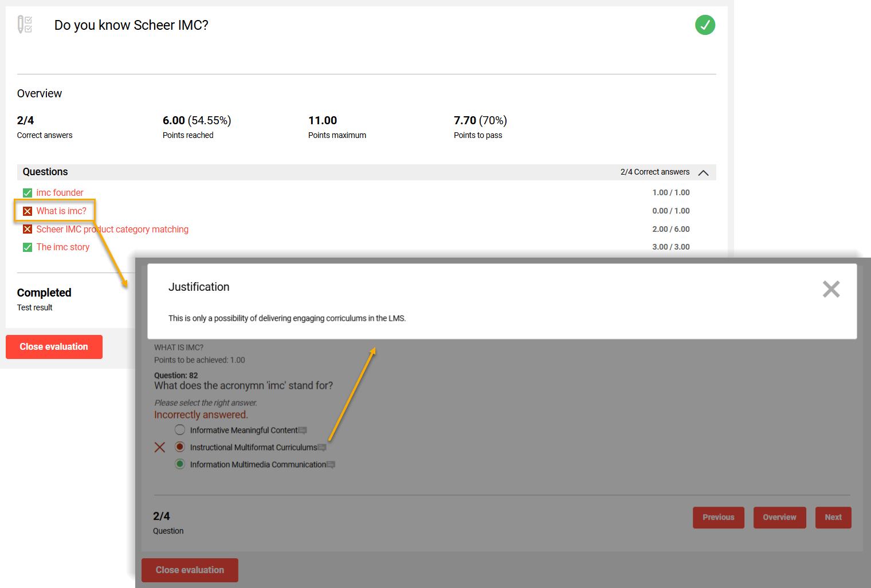871x588 pixels.
Task: Click the 3.00 / 3.00 score
Action: coord(671,247)
